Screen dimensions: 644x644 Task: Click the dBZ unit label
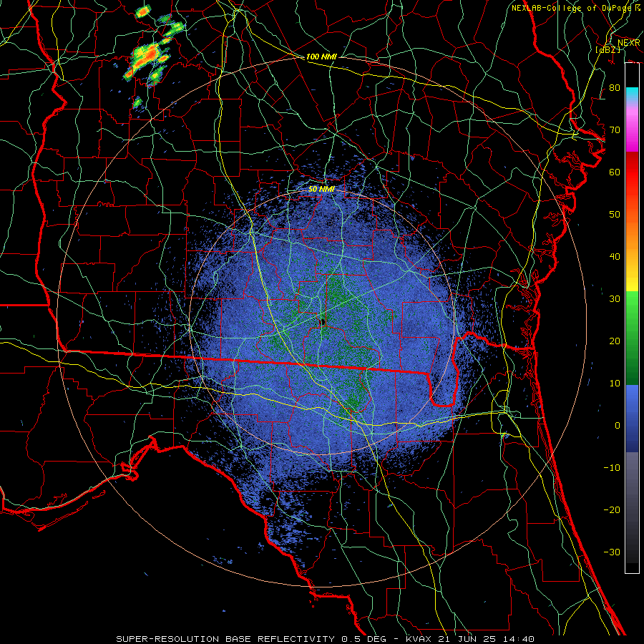point(608,50)
